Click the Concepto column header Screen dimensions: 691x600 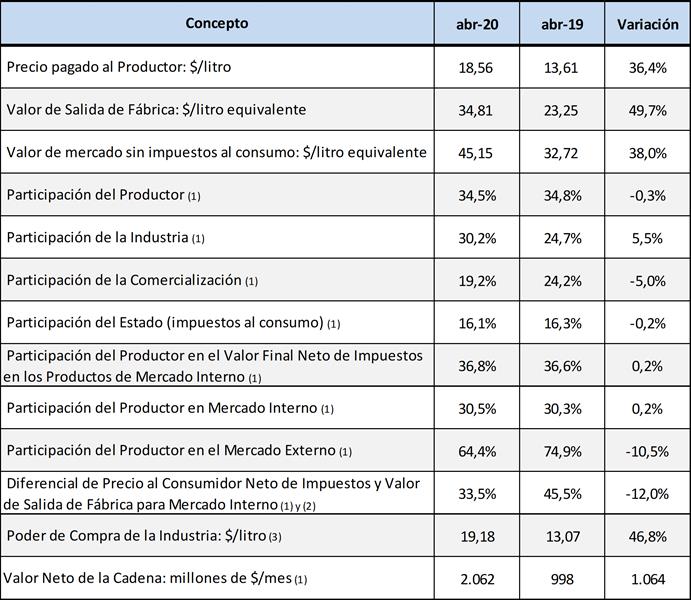click(x=217, y=23)
